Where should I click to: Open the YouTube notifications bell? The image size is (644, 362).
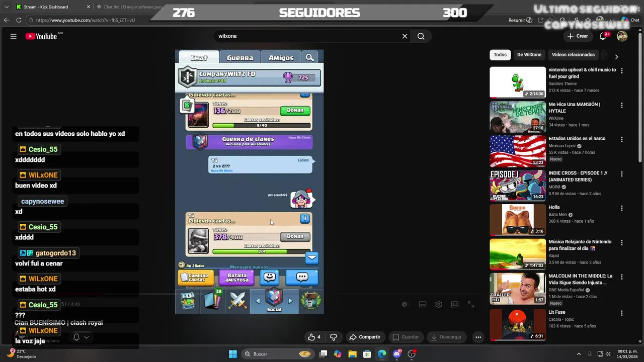click(x=603, y=36)
